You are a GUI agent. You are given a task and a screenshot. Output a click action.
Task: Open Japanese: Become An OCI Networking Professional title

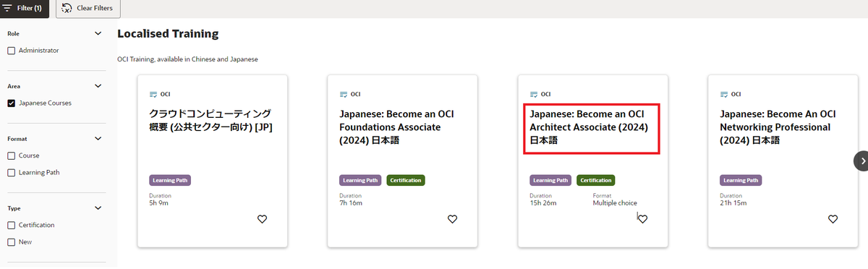[x=778, y=127]
